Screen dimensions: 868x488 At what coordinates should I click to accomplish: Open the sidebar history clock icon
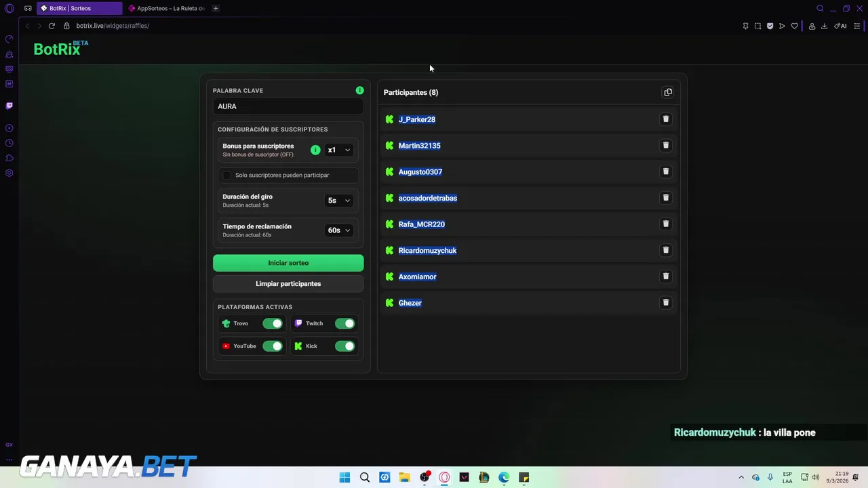(9, 143)
